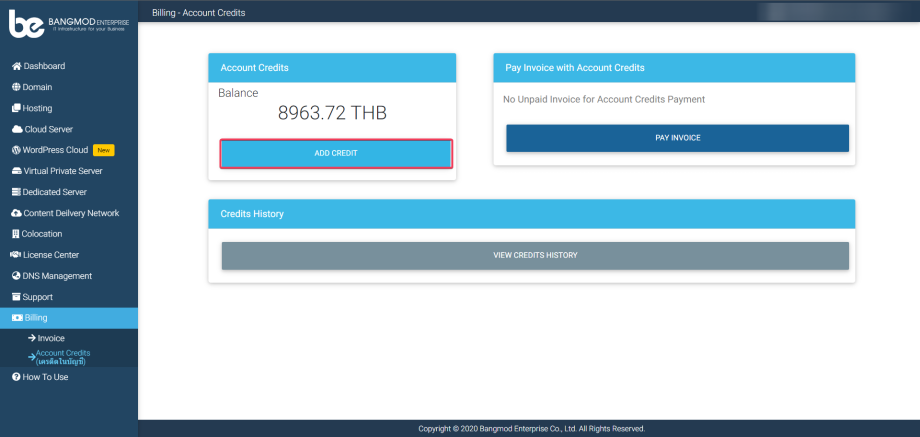Open DNS Management page
Screen dimensions: 920x437
click(x=69, y=276)
